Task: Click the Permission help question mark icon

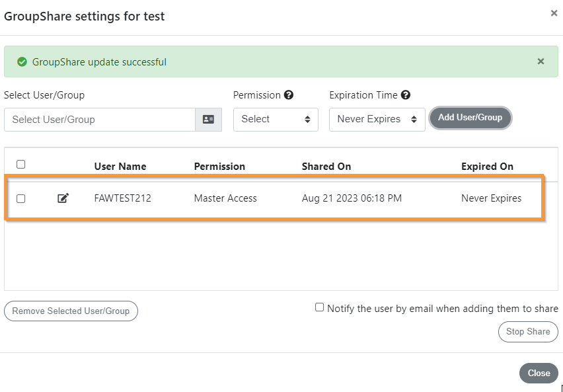Action: [289, 95]
